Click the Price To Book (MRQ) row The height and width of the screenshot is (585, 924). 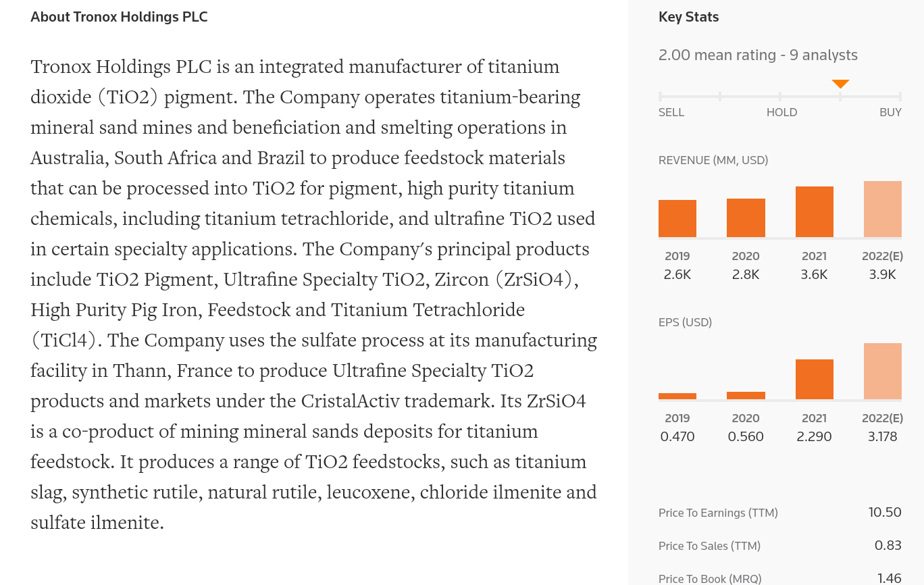780,578
